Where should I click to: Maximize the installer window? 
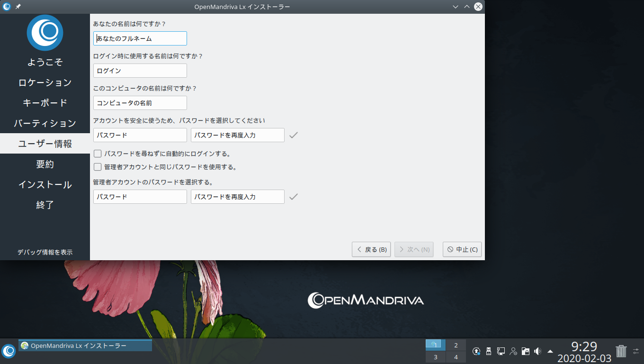pos(467,7)
